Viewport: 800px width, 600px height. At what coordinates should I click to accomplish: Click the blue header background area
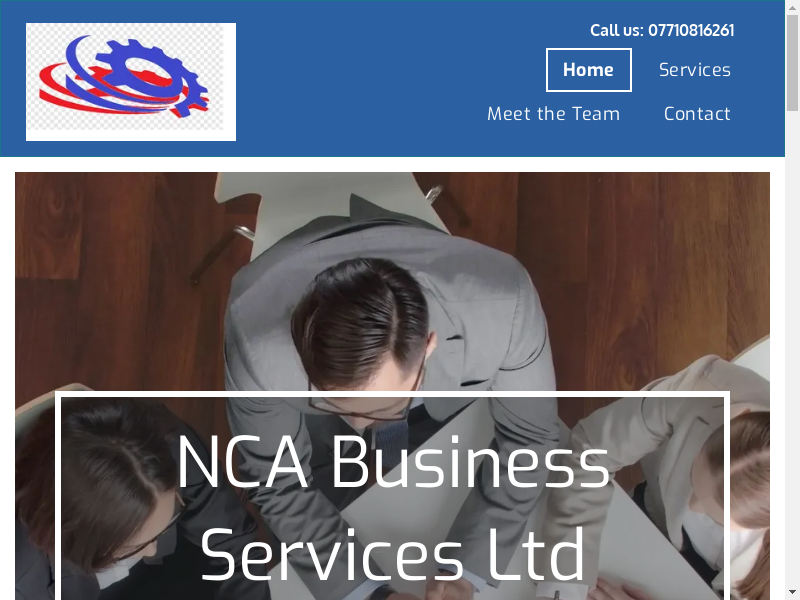pos(357,79)
